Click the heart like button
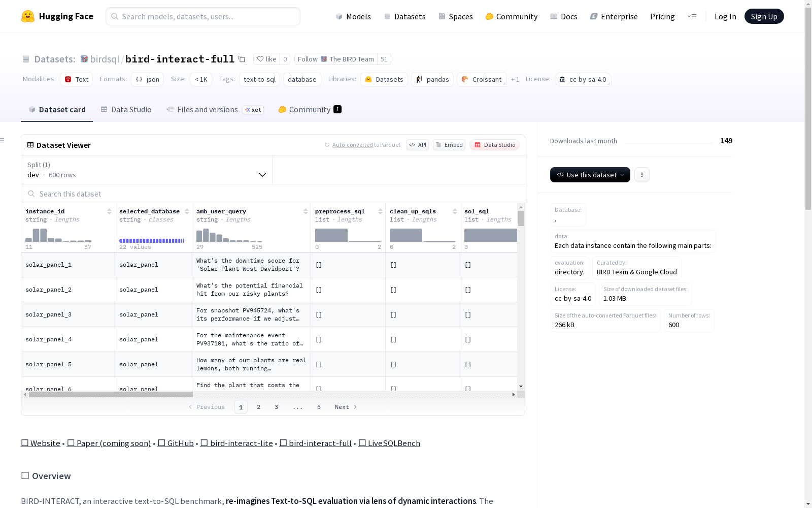This screenshot has width=812, height=508. [266, 59]
